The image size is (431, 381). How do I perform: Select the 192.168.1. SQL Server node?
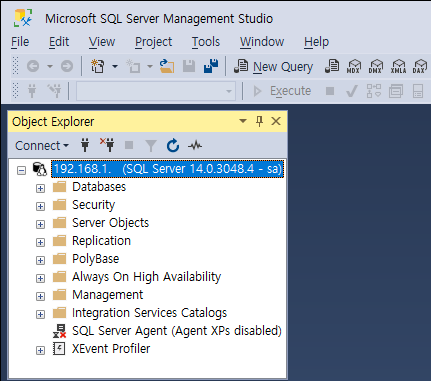coord(167,169)
